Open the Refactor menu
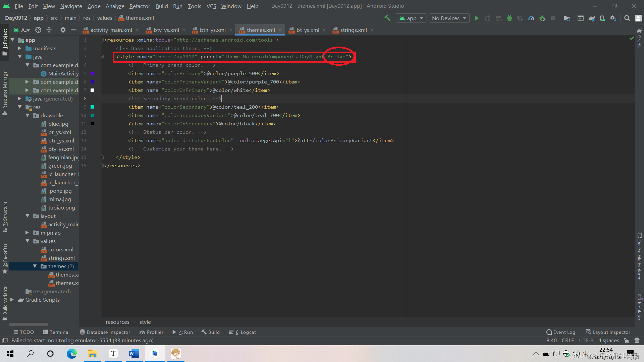Viewport: 644px width, 362px height. click(x=140, y=6)
